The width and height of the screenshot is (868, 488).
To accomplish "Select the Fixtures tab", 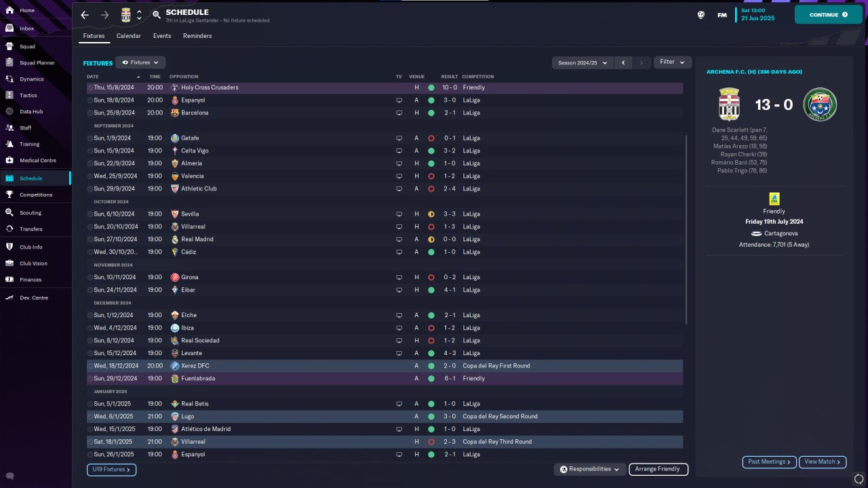I will (94, 36).
